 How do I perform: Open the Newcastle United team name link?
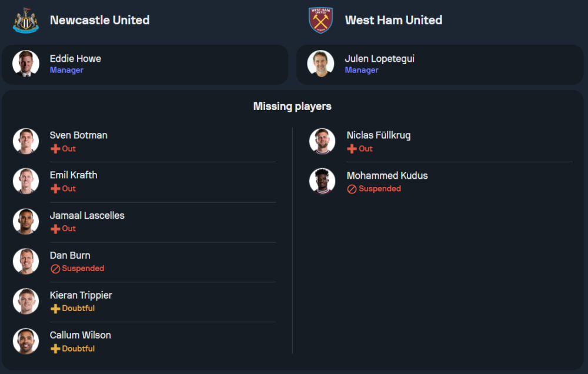click(99, 20)
